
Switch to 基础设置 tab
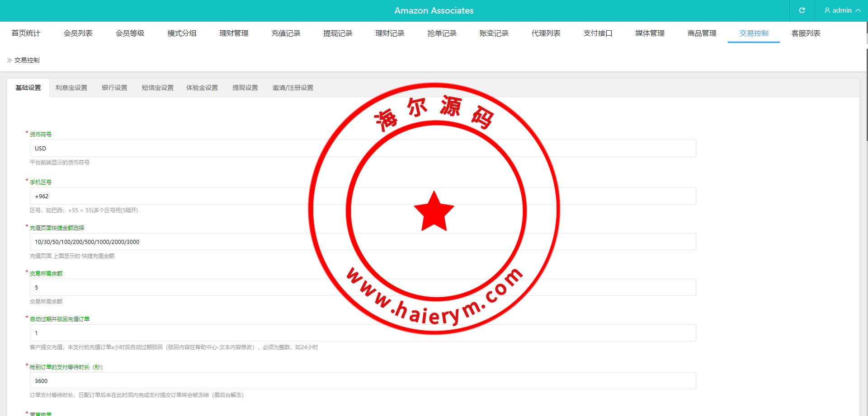click(x=28, y=88)
